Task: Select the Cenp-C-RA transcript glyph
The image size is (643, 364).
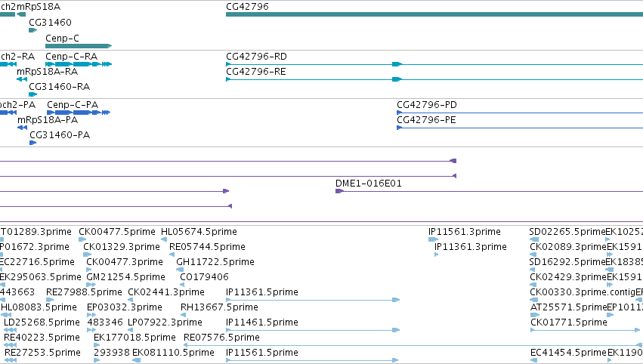Action: [79, 64]
